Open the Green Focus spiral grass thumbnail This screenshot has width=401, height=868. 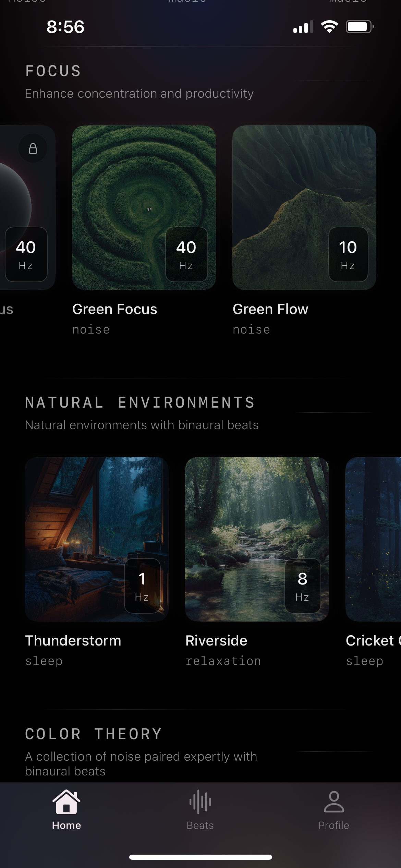(144, 208)
